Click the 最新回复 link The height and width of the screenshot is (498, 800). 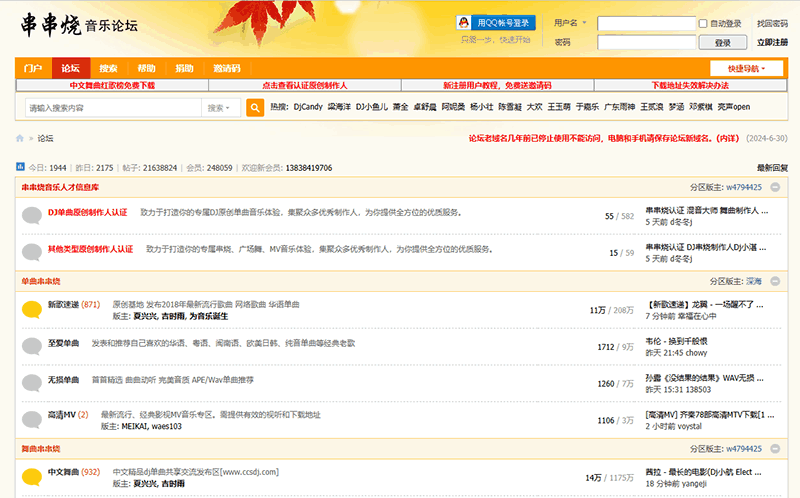[772, 168]
